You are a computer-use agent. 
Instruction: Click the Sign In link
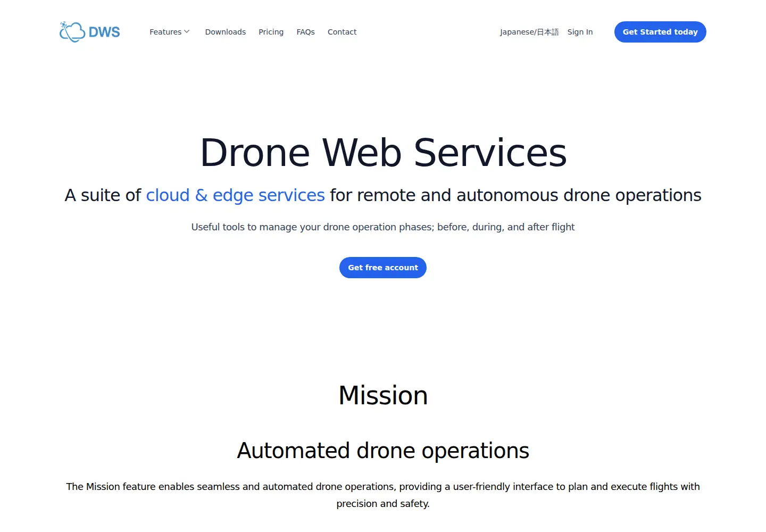pos(580,32)
